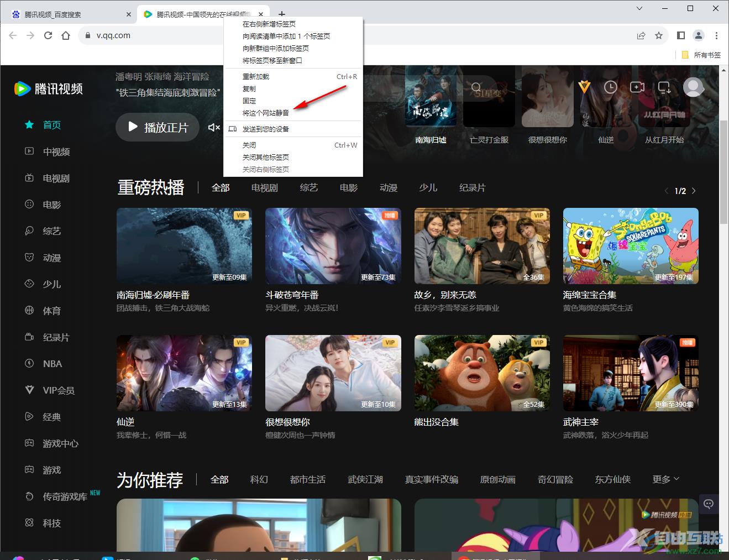Expand the 更多 category dropdown
The image size is (729, 560).
(x=665, y=479)
